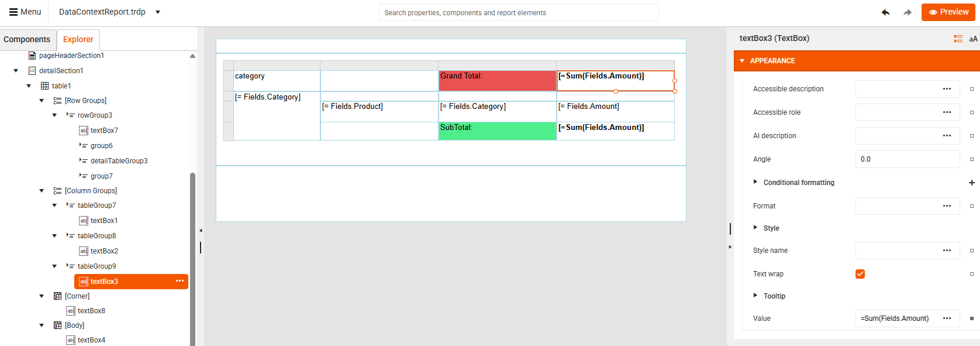Expand the Tooltip property
Screen dimensions: 980x346
[x=755, y=296]
